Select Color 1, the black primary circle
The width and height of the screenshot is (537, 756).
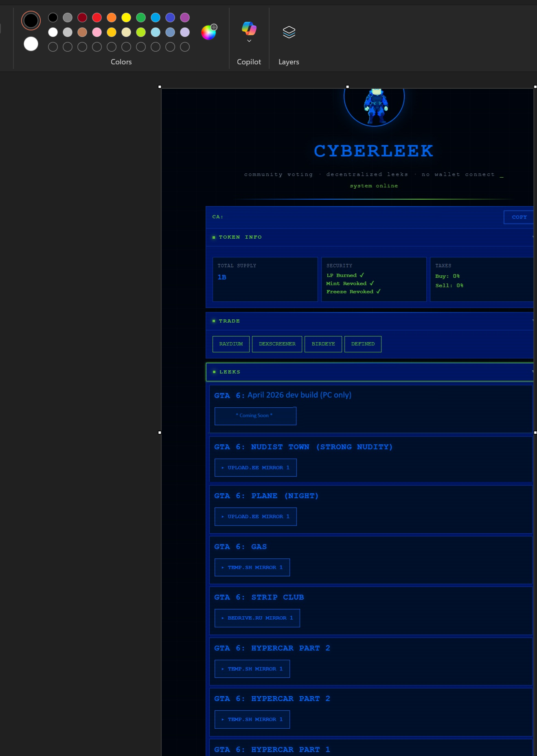pos(31,21)
